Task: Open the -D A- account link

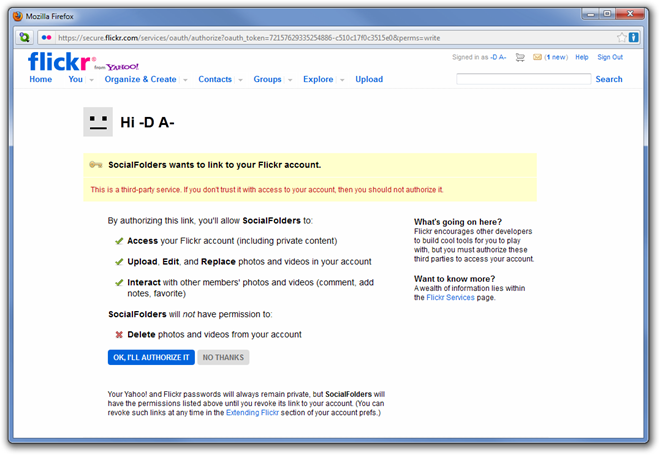Action: point(498,57)
